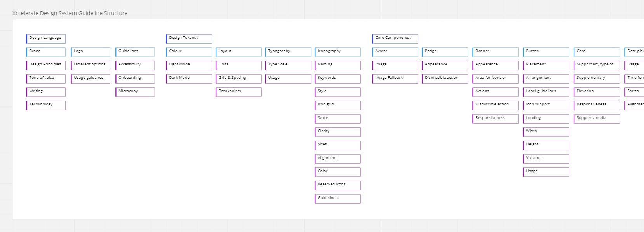Click the Accessibility card
644x232 pixels.
click(x=135, y=65)
